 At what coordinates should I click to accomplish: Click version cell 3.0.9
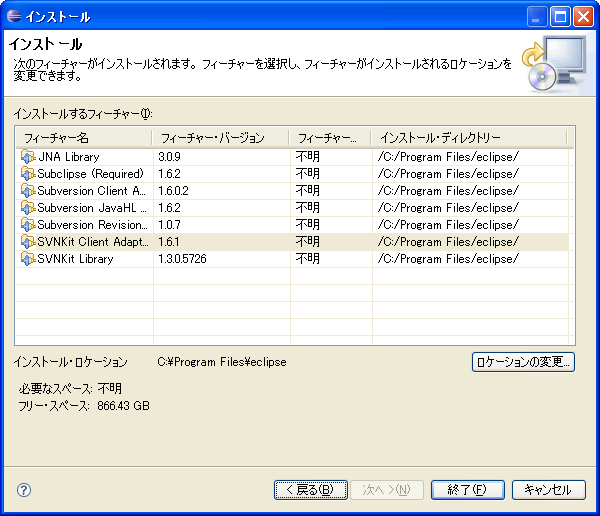170,157
